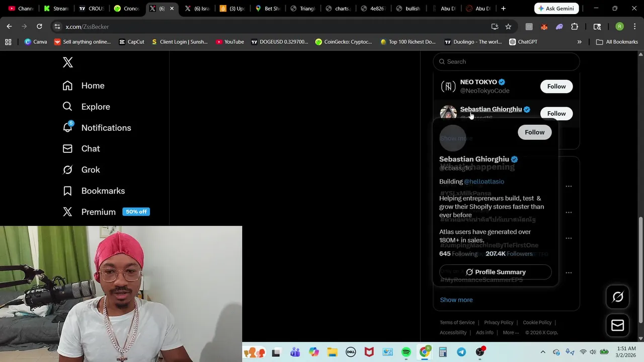Open Microsoft Teams from the taskbar
Image resolution: width=644 pixels, height=362 pixels.
(x=295, y=352)
